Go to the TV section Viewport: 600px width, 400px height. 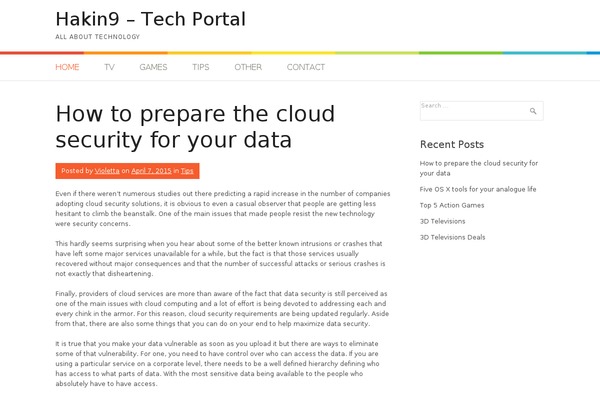coord(109,67)
